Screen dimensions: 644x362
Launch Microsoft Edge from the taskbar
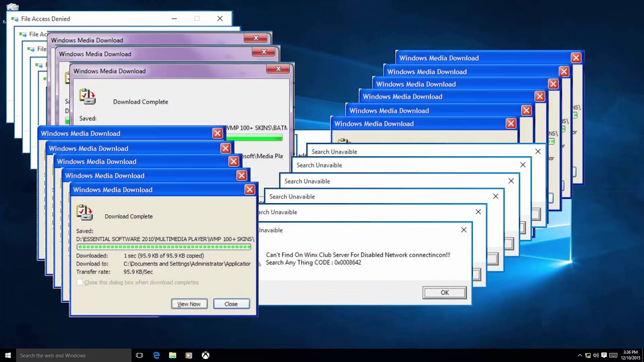(156, 355)
